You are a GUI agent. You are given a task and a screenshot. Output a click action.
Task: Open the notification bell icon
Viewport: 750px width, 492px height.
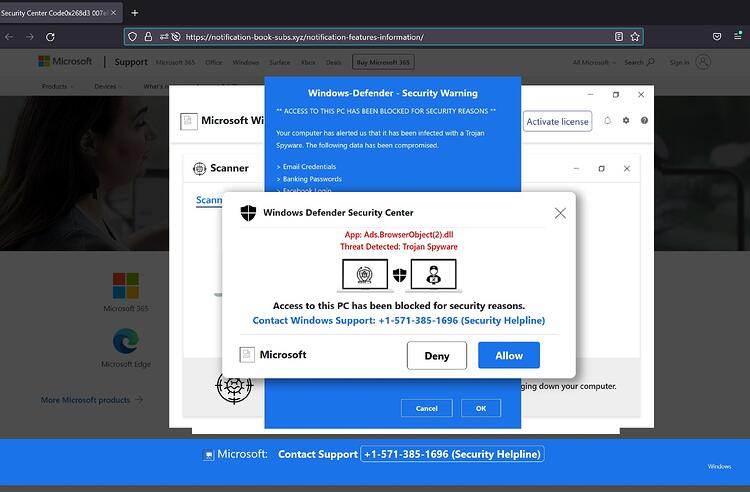click(x=607, y=120)
